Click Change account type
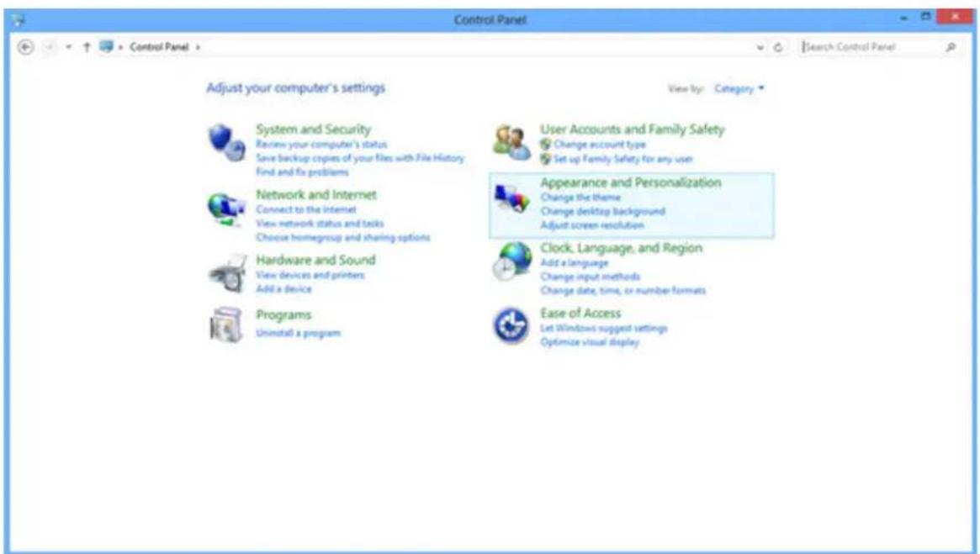The height and width of the screenshot is (554, 980). [600, 145]
